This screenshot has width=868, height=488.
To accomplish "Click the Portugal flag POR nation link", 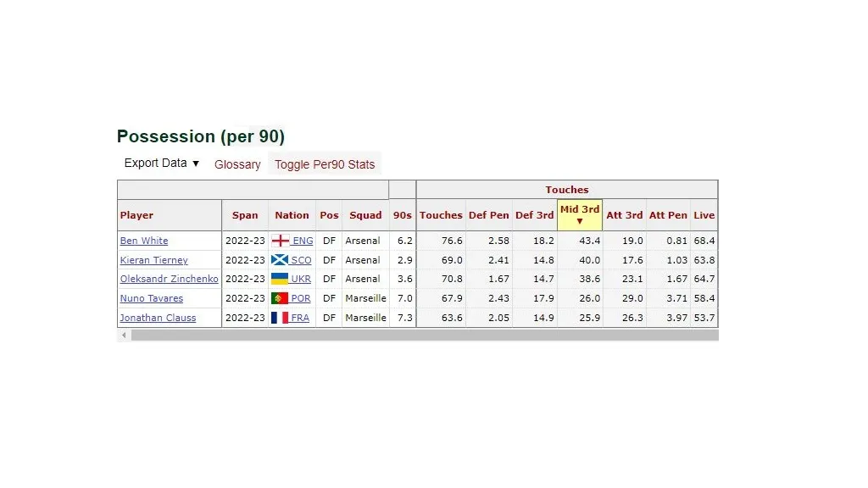I will point(292,298).
